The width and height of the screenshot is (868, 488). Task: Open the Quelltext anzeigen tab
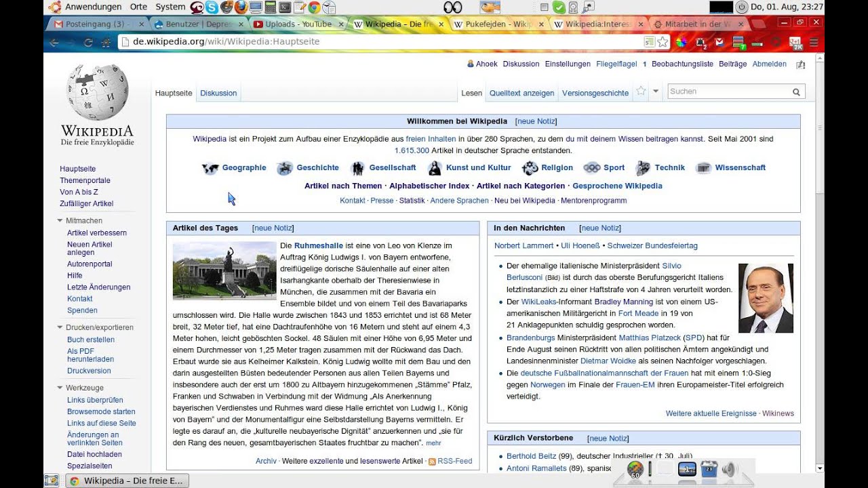tap(521, 93)
